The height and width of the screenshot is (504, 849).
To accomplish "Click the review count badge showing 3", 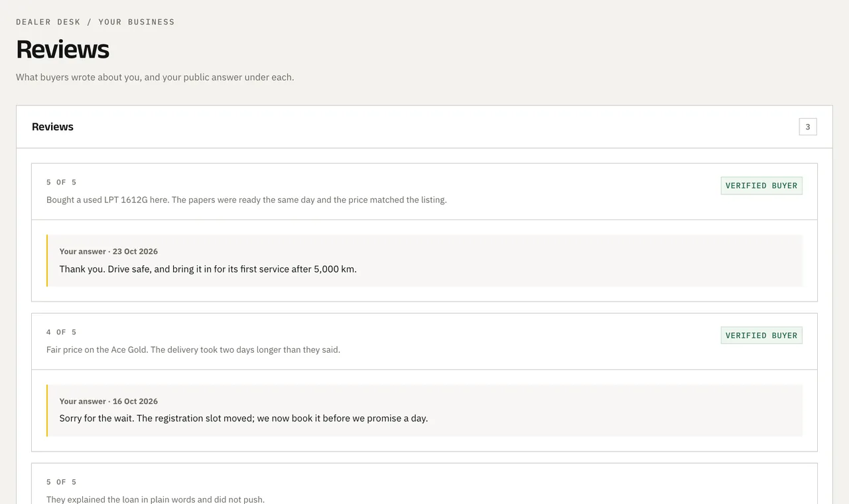I will [x=808, y=127].
